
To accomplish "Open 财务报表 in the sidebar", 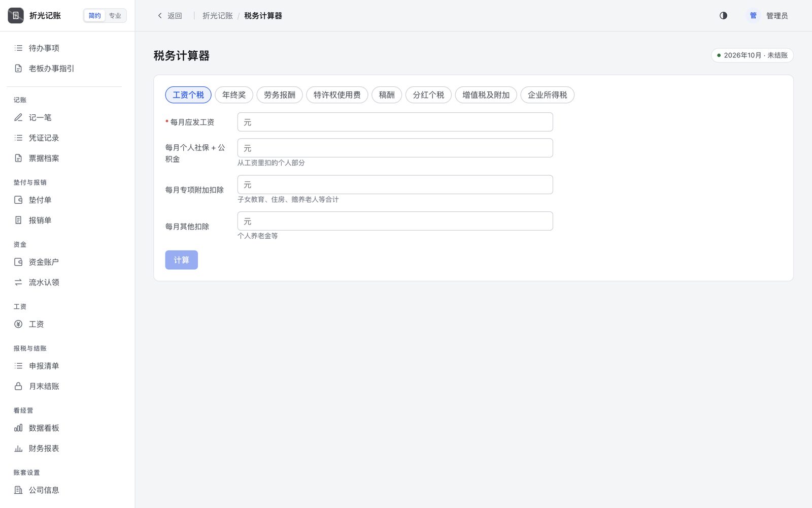I will [64, 448].
